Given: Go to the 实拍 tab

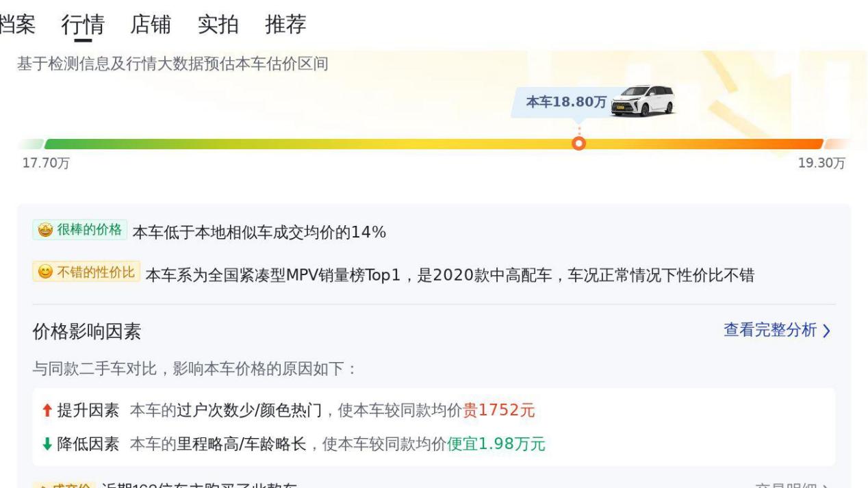Looking at the screenshot, I should click(218, 25).
